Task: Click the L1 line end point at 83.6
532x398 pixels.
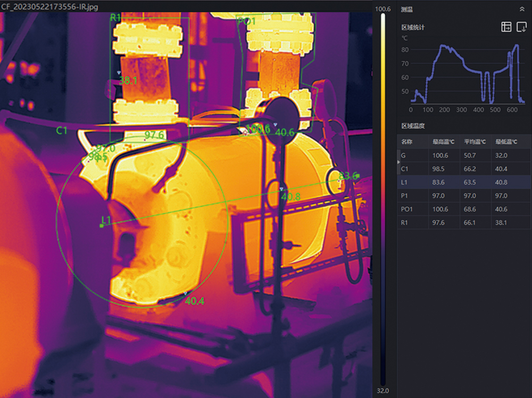Action: click(358, 175)
